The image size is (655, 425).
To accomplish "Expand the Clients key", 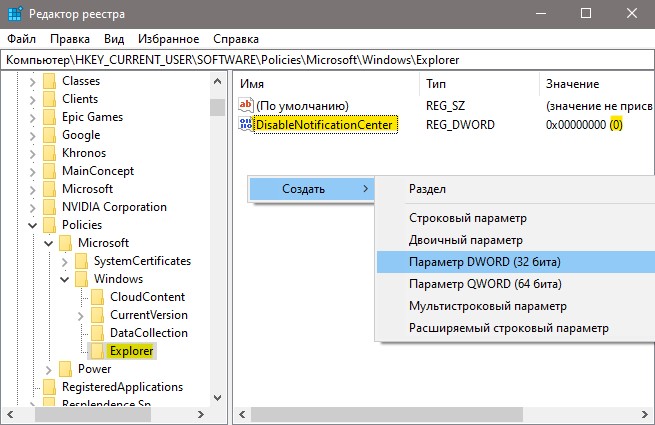I will click(x=33, y=100).
